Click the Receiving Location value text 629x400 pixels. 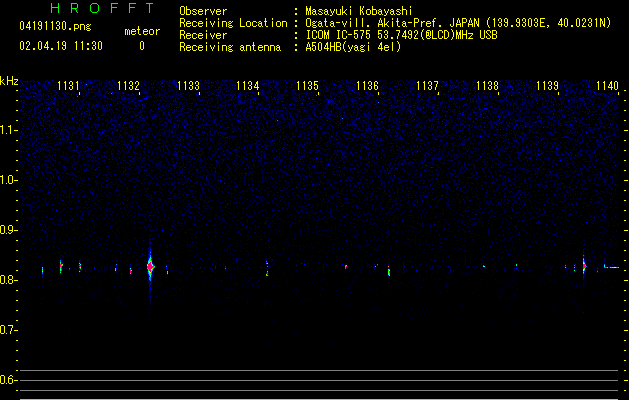[458, 23]
